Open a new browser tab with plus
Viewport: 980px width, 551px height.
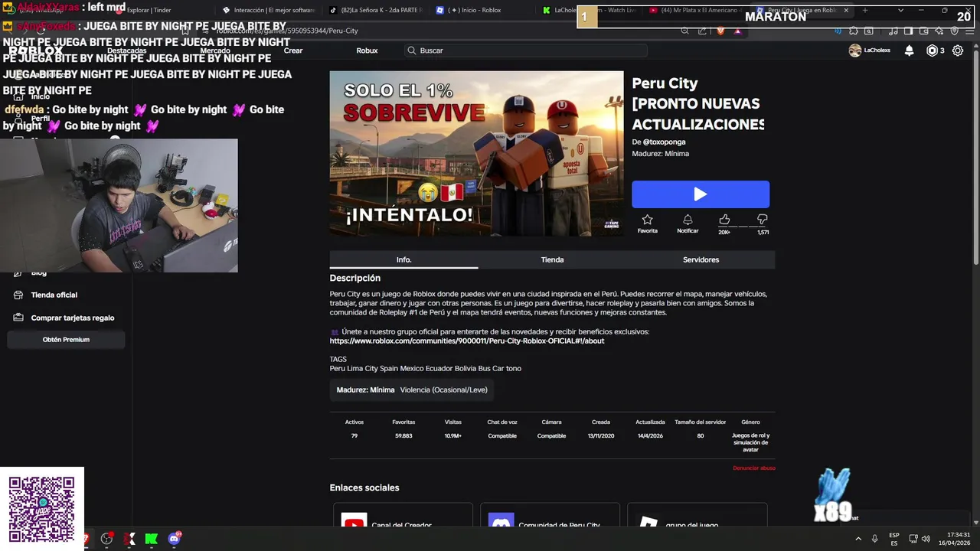coord(865,10)
